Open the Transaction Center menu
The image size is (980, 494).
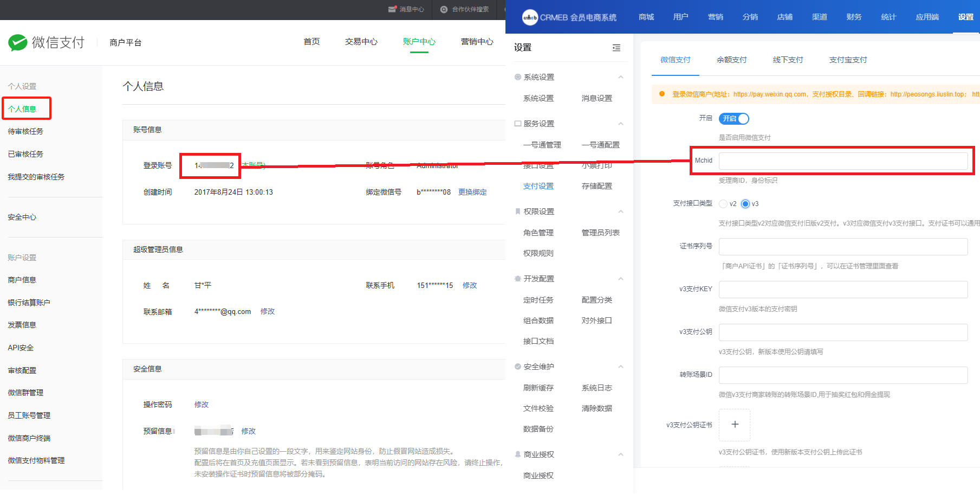pyautogui.click(x=361, y=42)
